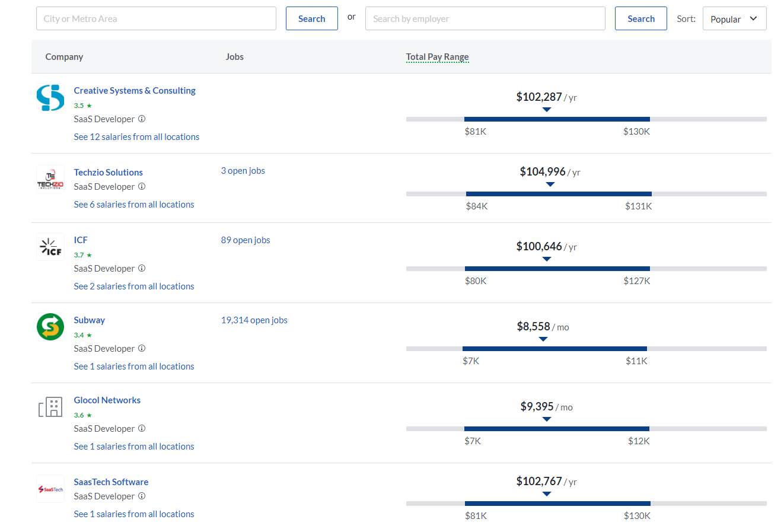Open Creative Systems & Consulting logo
This screenshot has height=532, width=784.
coord(50,98)
